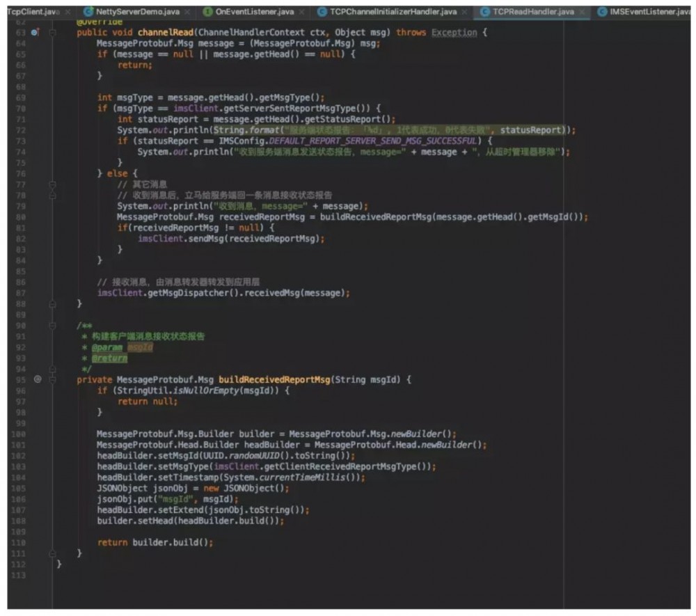Click return builder.build() on line 110
The image size is (696, 616).
coord(155,543)
